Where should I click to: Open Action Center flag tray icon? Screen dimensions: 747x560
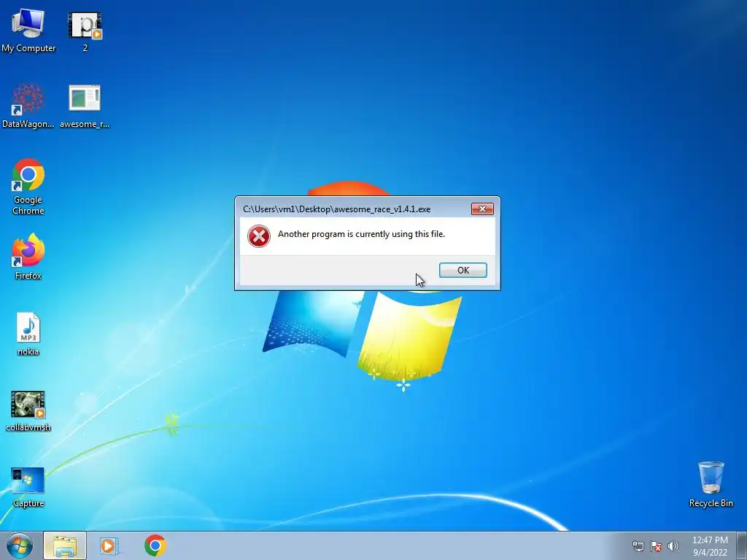tap(656, 546)
